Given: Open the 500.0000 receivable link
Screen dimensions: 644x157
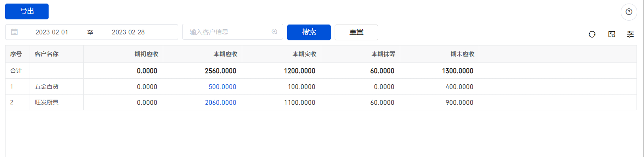Looking at the screenshot, I should click(x=222, y=87).
